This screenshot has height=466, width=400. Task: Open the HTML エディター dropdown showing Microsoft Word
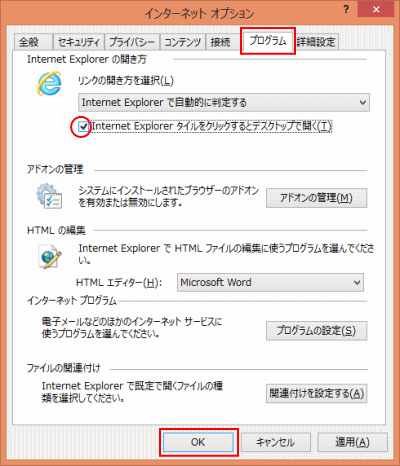pos(270,283)
